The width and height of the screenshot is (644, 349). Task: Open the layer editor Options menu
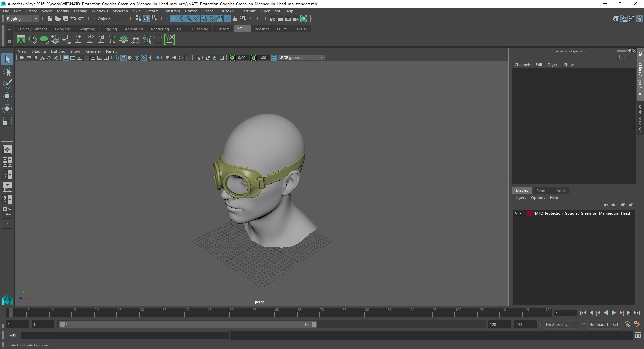[538, 198]
